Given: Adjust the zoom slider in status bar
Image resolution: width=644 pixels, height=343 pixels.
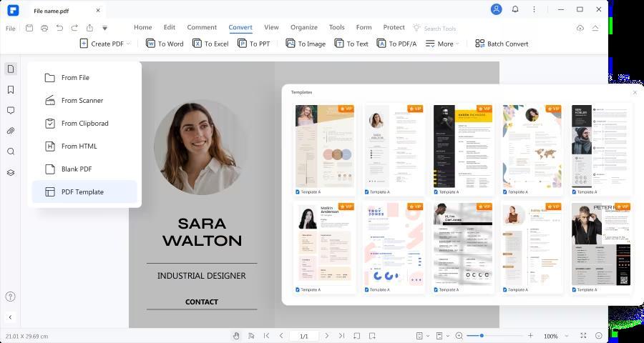Looking at the screenshot, I should (482, 336).
